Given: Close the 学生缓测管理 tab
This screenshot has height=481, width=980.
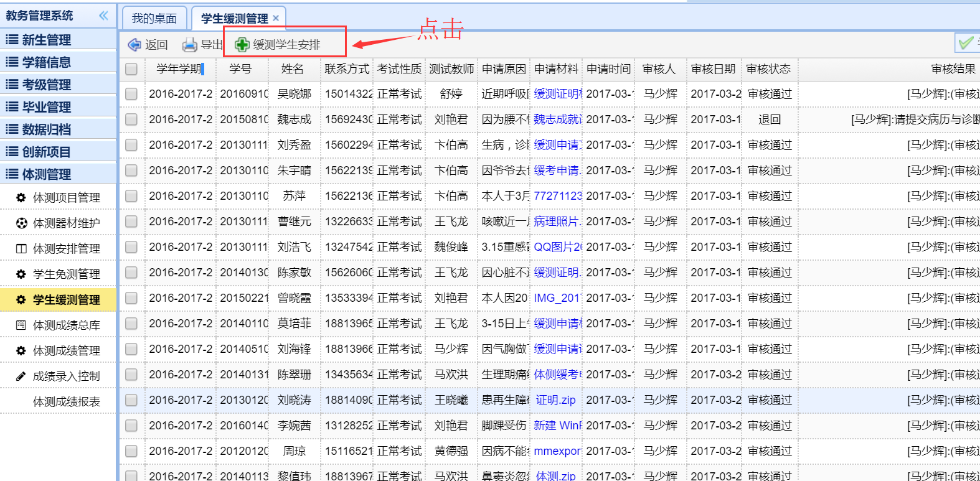Looking at the screenshot, I should [276, 19].
